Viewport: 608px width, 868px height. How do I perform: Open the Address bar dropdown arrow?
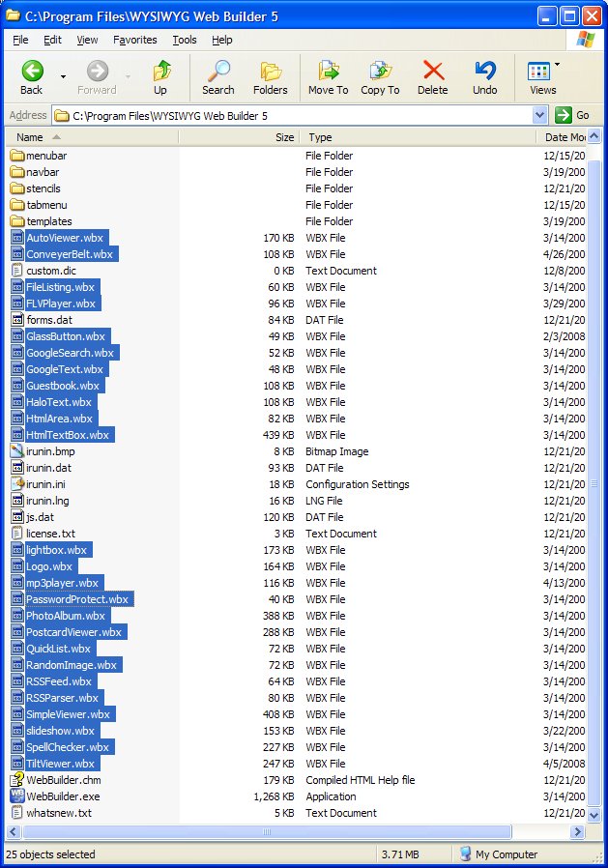pos(540,115)
